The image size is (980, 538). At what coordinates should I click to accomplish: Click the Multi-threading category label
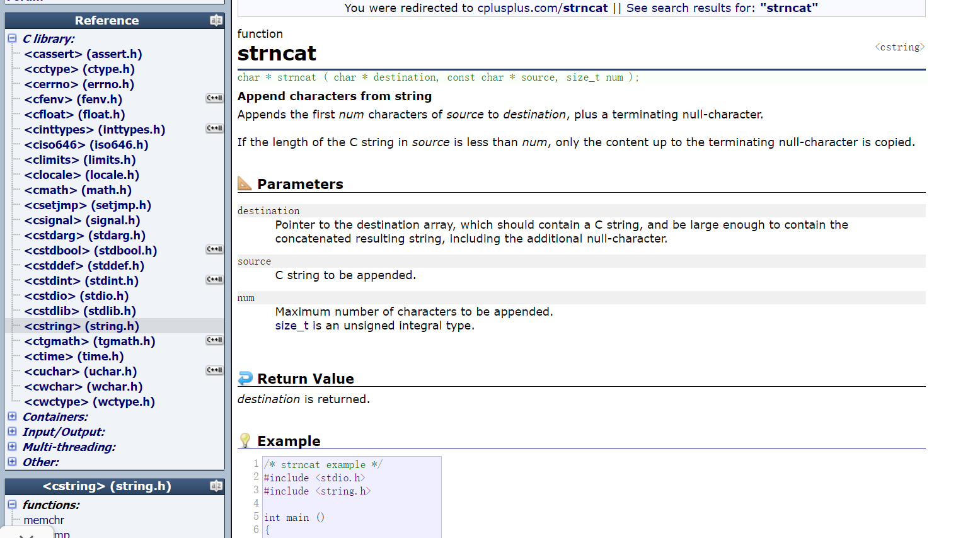(69, 447)
